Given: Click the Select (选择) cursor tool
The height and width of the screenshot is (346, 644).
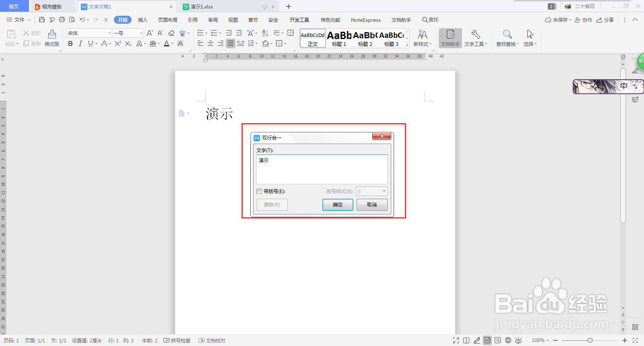Looking at the screenshot, I should tap(530, 38).
